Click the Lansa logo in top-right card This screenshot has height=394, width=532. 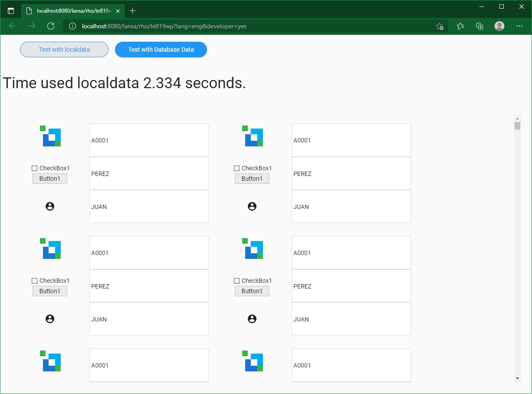tap(253, 136)
